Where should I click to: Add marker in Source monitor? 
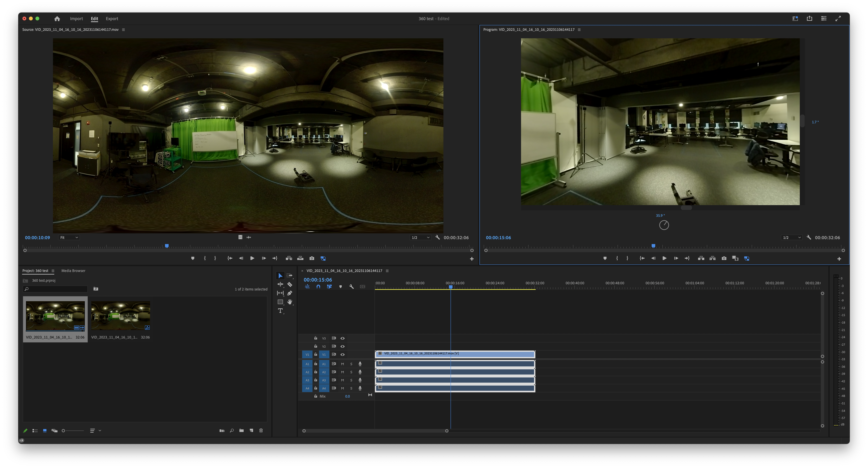[193, 258]
